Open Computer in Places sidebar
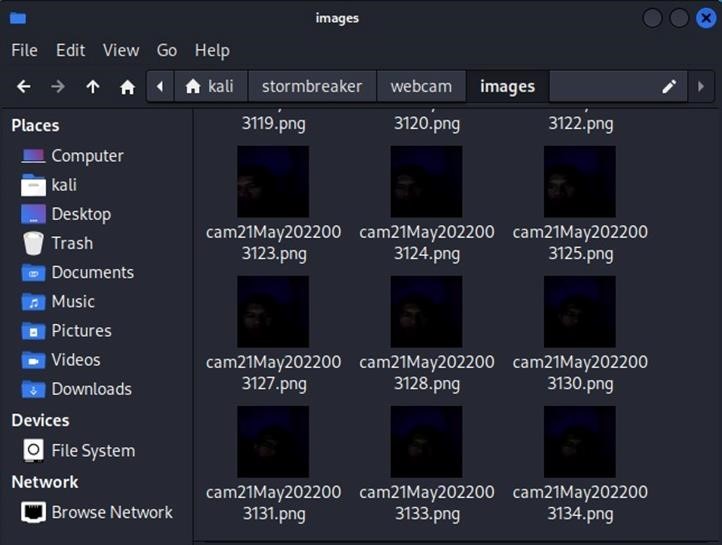Viewport: 722px width, 545px height. 87,156
